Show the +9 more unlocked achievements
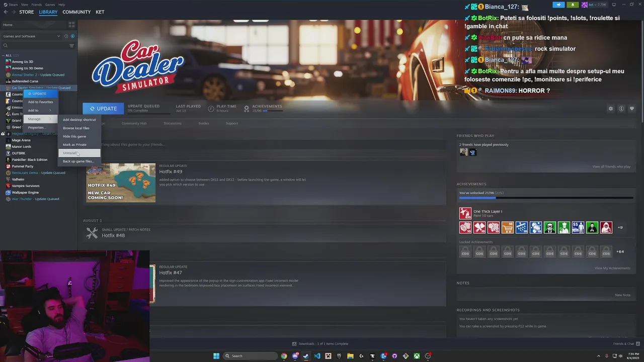644x362 pixels. [620, 227]
